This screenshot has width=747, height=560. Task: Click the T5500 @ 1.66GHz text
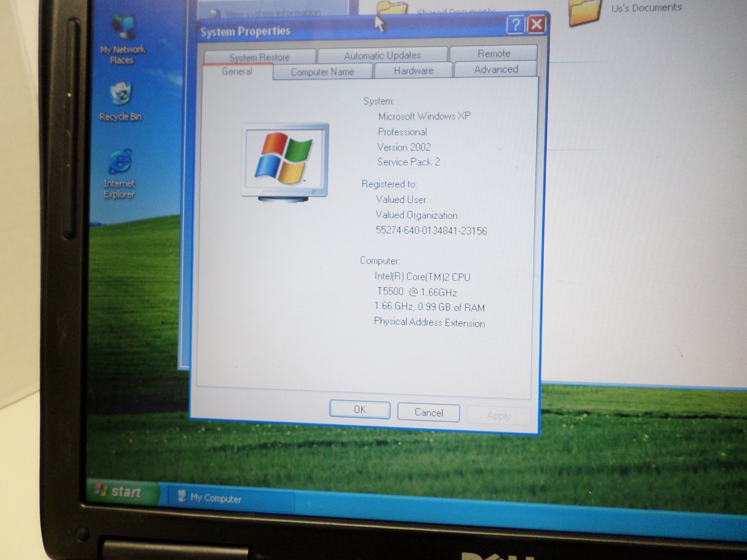click(416, 292)
